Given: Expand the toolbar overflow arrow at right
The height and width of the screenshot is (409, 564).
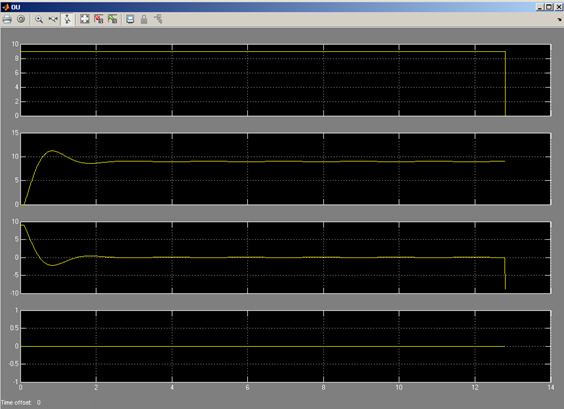Looking at the screenshot, I should point(559,20).
